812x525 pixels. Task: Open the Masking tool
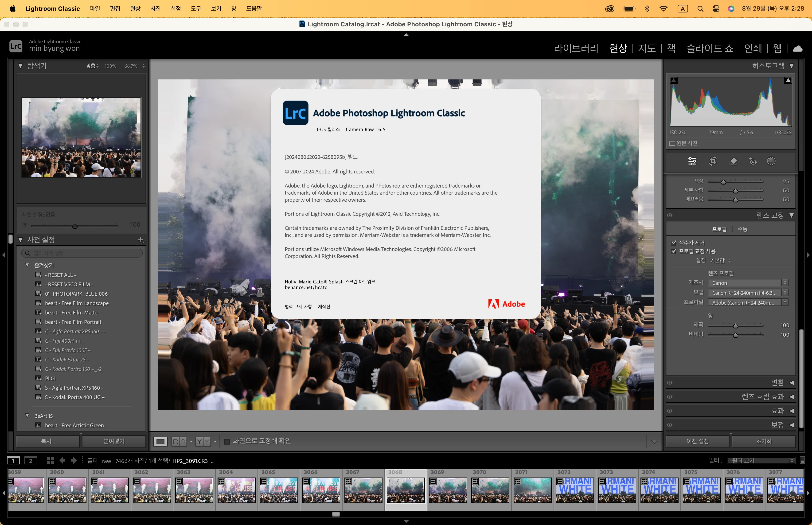771,161
